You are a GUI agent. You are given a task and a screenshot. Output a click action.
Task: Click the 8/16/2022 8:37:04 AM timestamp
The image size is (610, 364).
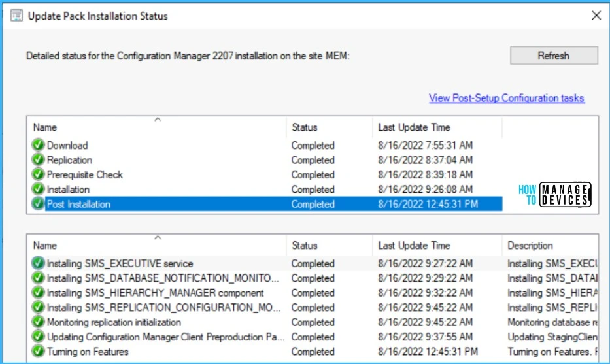[425, 160]
